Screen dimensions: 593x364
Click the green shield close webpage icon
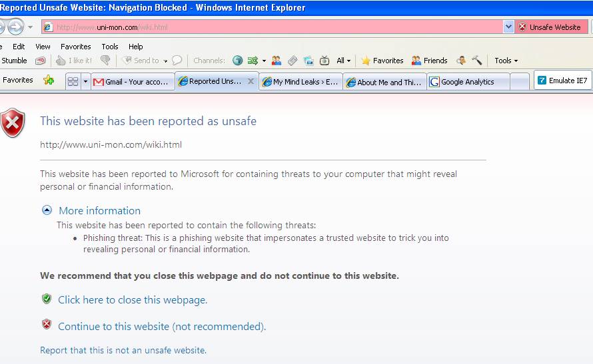coord(47,299)
